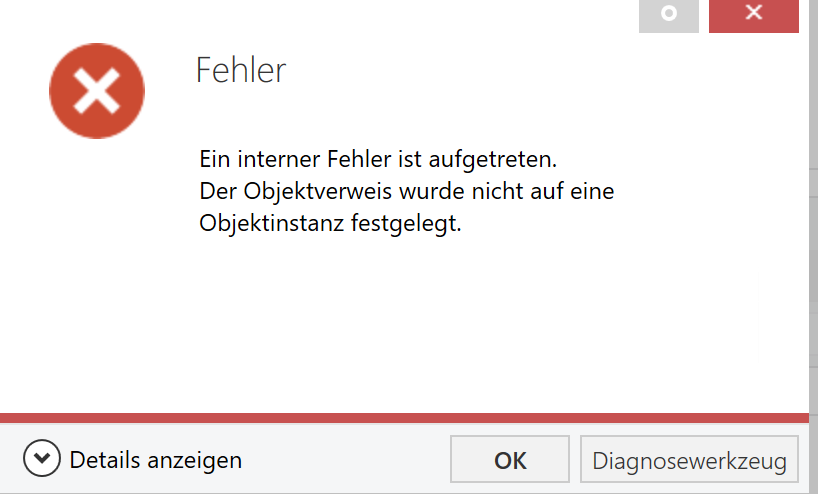Click the word 'aufgetreten.' in the message
The image size is (818, 494).
coord(493,160)
